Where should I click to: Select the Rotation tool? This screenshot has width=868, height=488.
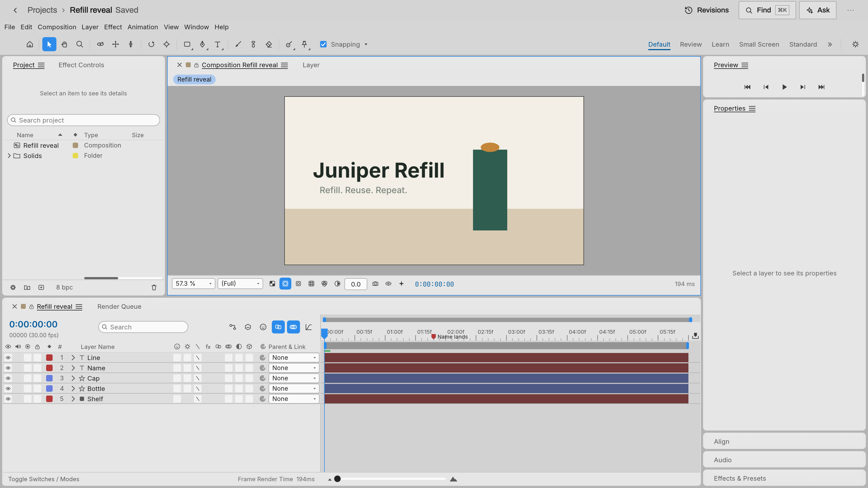[151, 44]
